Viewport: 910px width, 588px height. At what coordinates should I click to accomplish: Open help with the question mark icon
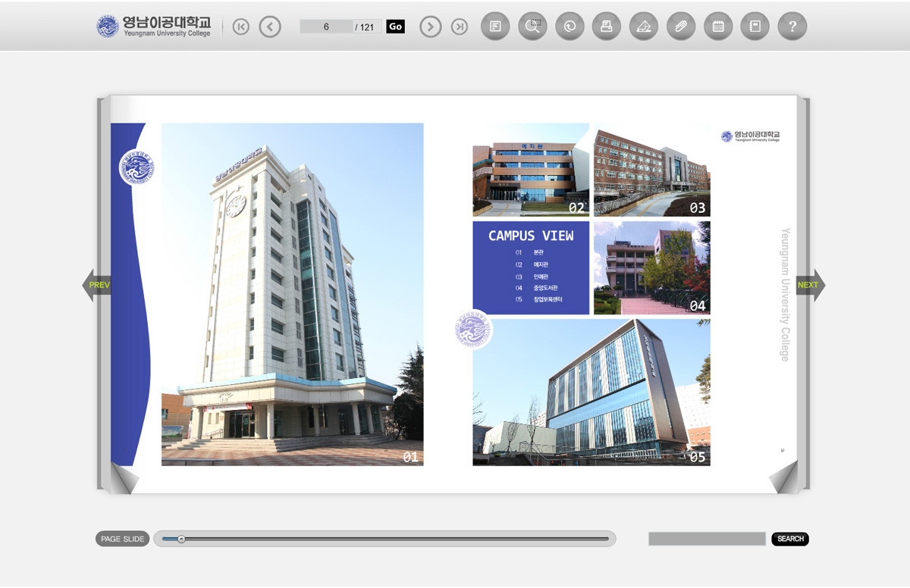click(x=792, y=27)
